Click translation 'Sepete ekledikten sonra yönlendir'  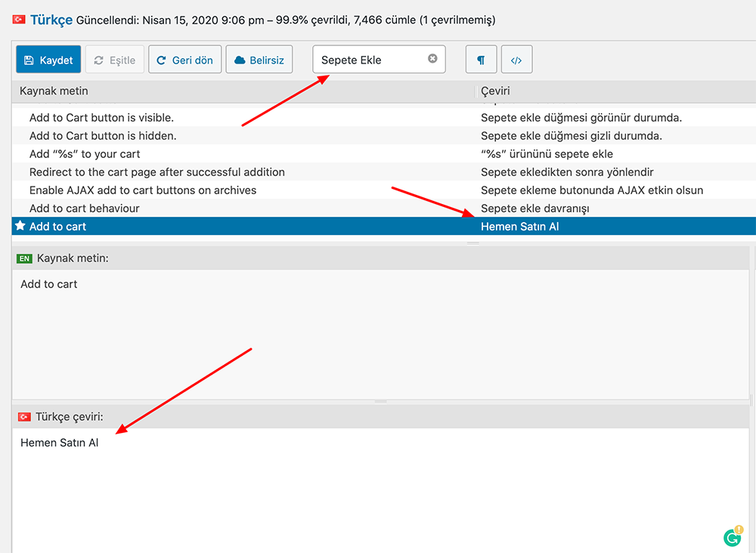(x=567, y=172)
